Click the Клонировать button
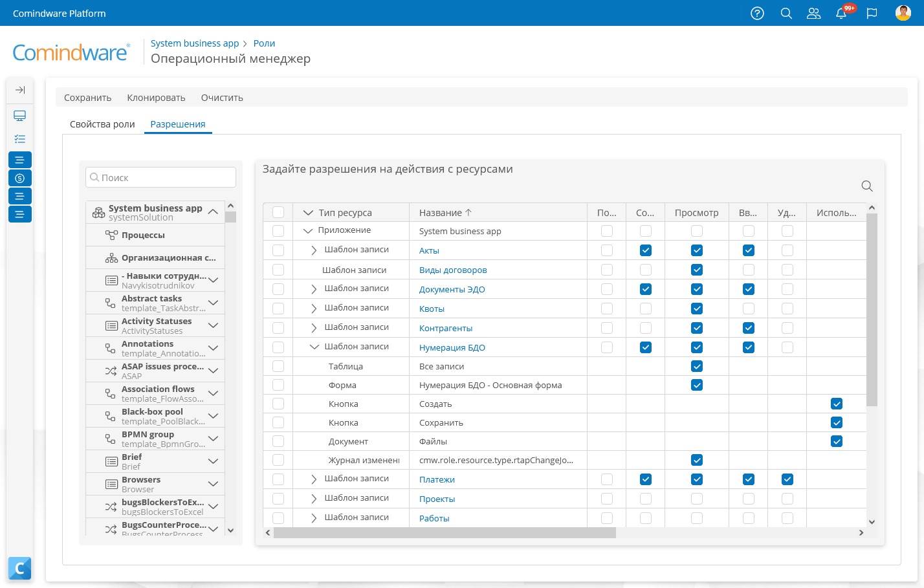Viewport: 924px width, 588px height. pyautogui.click(x=156, y=98)
